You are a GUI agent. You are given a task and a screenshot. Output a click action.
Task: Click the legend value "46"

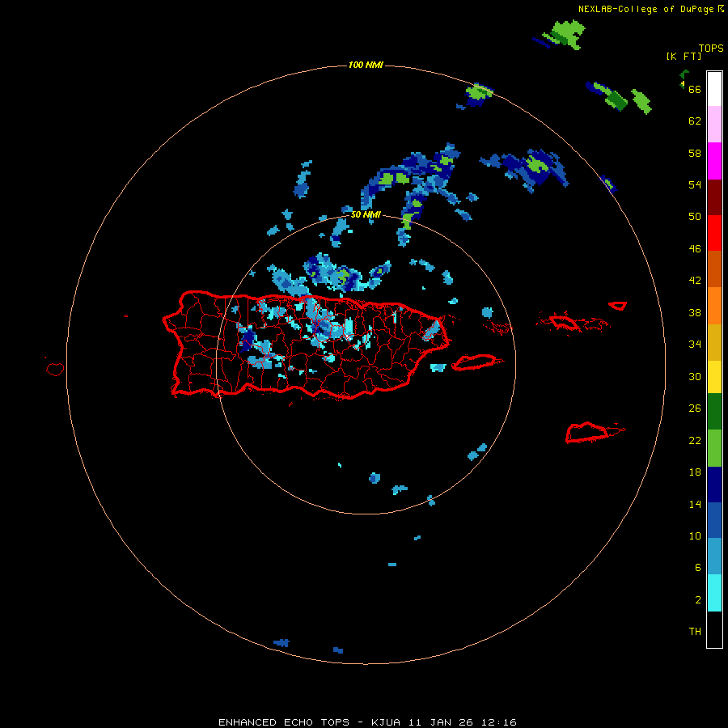coord(695,249)
